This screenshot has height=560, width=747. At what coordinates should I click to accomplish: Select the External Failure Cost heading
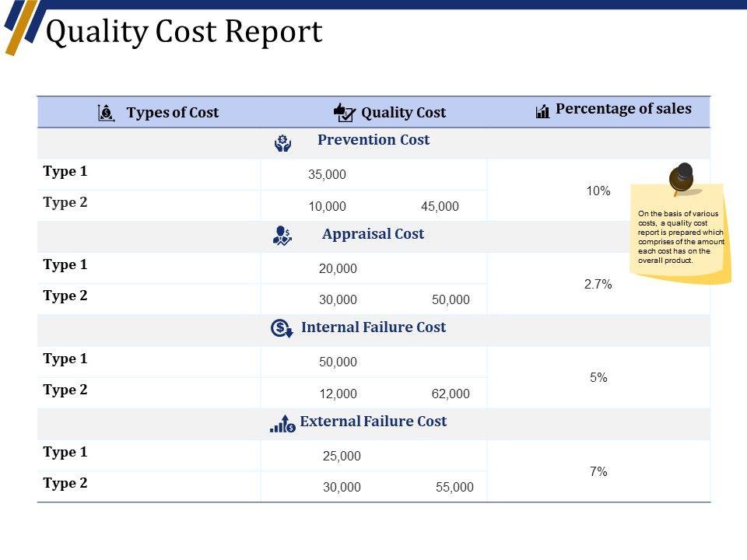coord(373,422)
